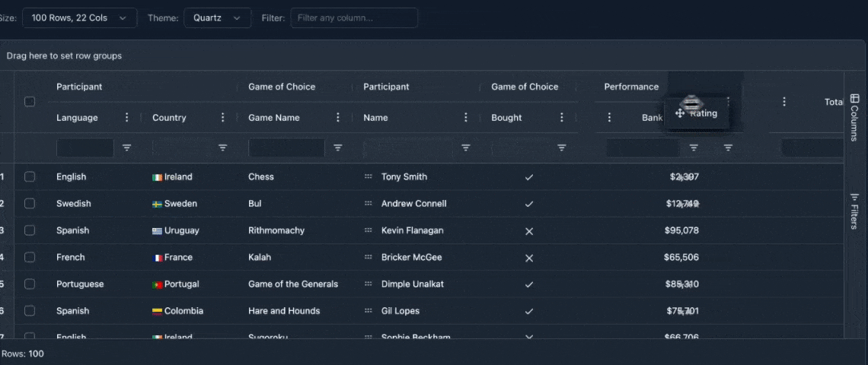Select the 'Game of the Generals' cell
Image resolution: width=868 pixels, height=365 pixels.
pyautogui.click(x=293, y=284)
